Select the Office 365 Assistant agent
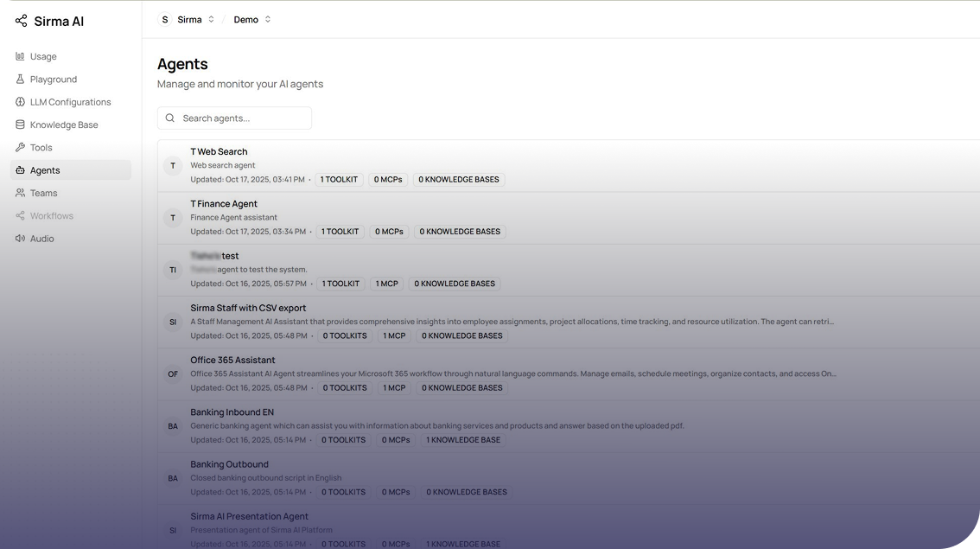 coord(232,360)
